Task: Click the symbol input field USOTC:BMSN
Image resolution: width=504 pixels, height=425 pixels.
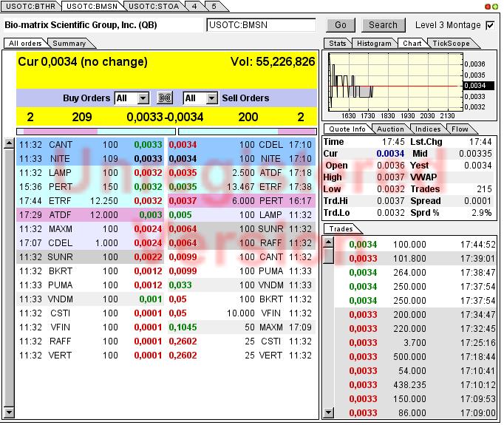Action: [x=261, y=25]
